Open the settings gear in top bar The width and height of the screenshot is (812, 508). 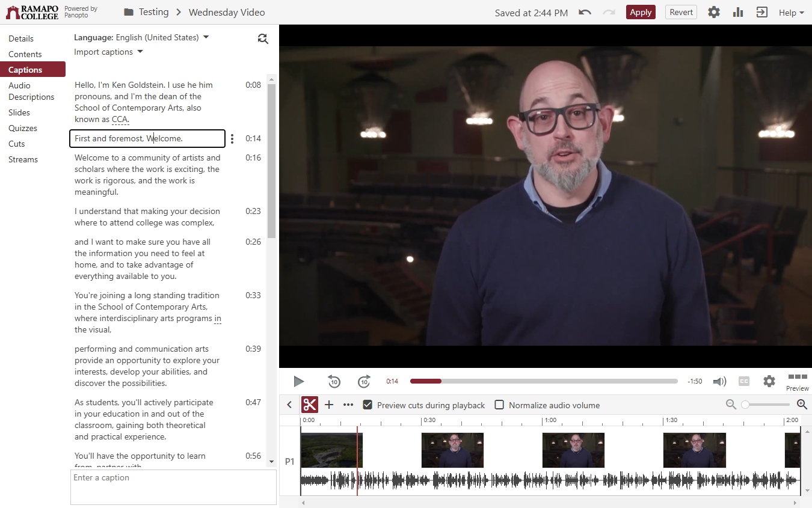[713, 12]
